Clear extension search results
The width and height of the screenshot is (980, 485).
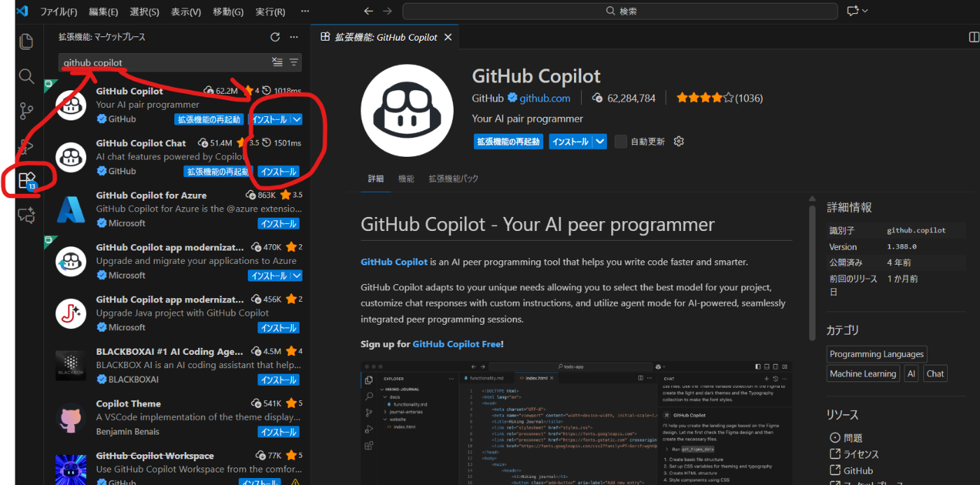tap(277, 62)
